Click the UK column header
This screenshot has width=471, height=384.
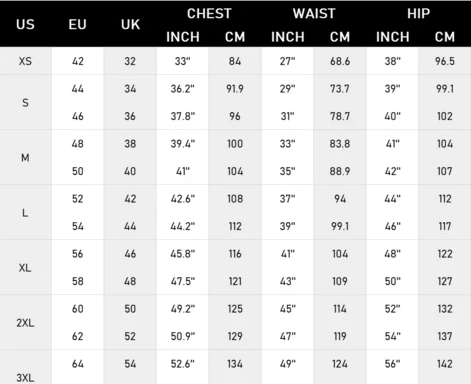tap(130, 24)
